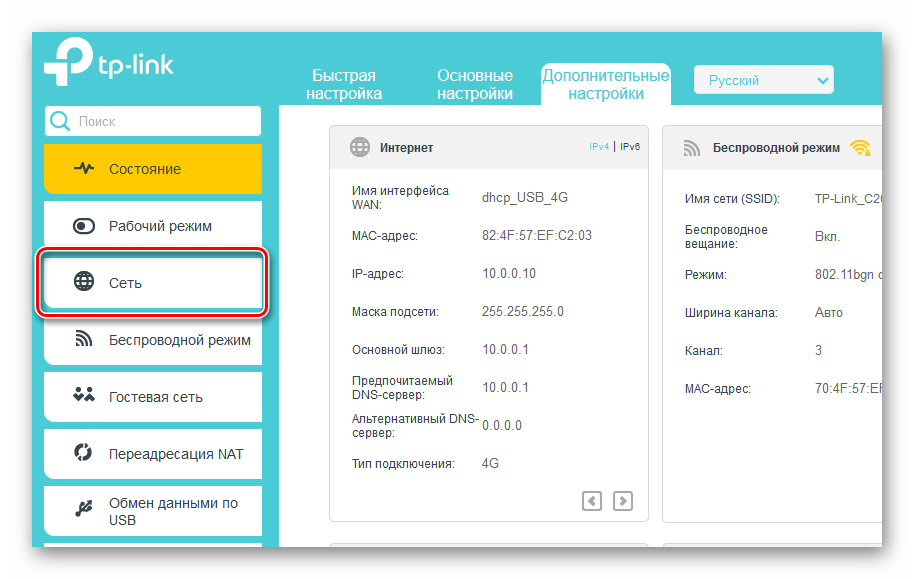Open Обмен данными по USB menu
Screen dimensions: 914x579
(x=153, y=511)
